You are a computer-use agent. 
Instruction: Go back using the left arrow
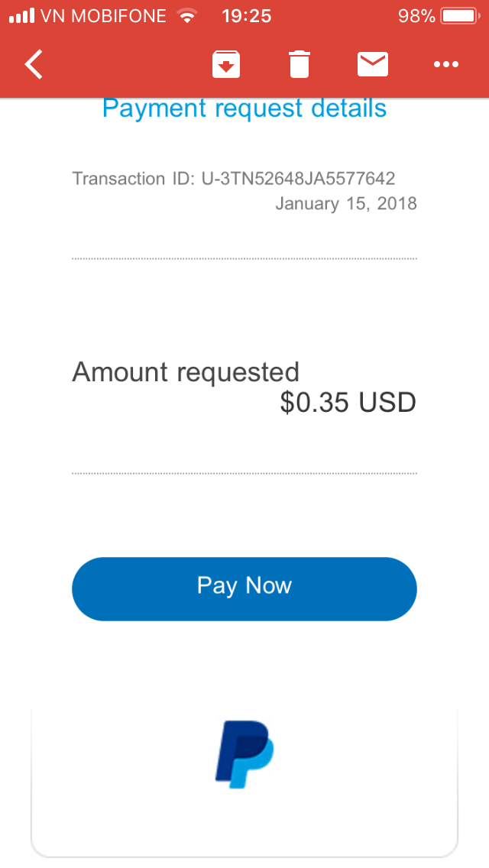(34, 65)
